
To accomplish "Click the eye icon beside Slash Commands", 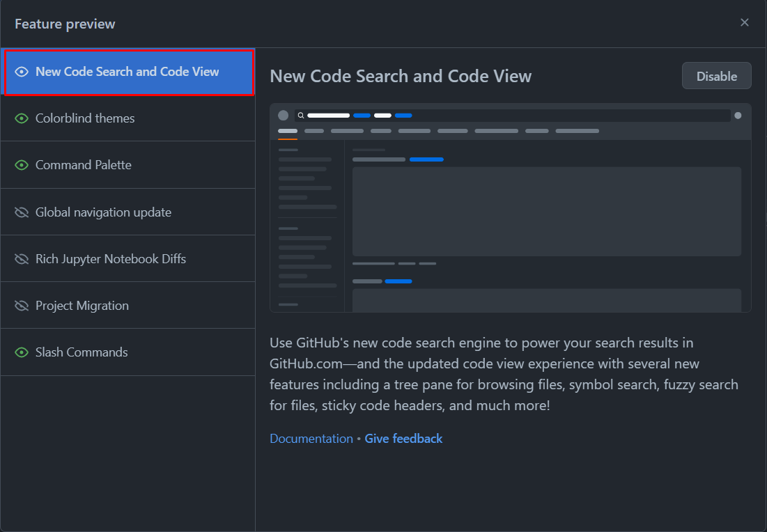I will click(x=22, y=352).
